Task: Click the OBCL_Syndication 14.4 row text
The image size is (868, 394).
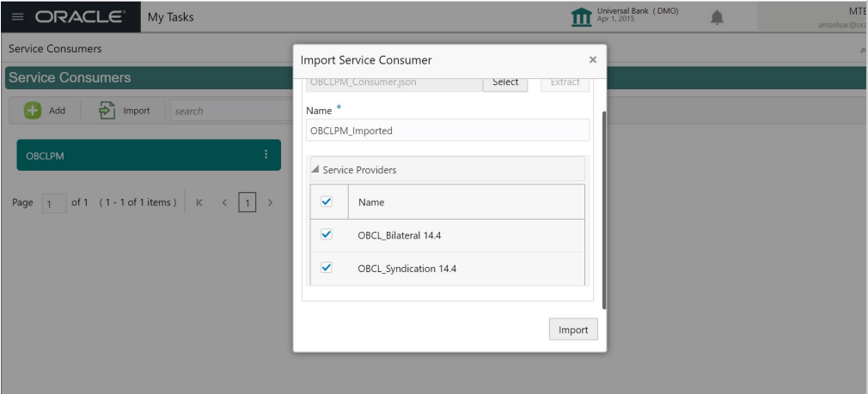Action: point(406,269)
